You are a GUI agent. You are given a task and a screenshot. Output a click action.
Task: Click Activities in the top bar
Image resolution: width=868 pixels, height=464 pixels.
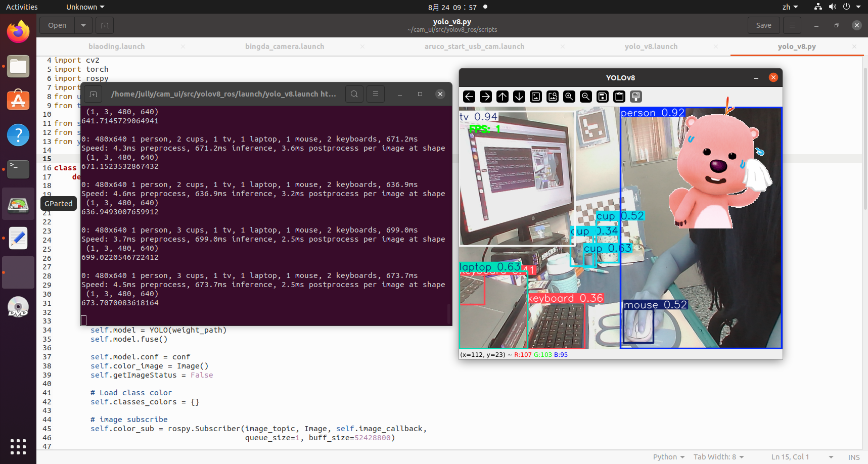pyautogui.click(x=22, y=7)
